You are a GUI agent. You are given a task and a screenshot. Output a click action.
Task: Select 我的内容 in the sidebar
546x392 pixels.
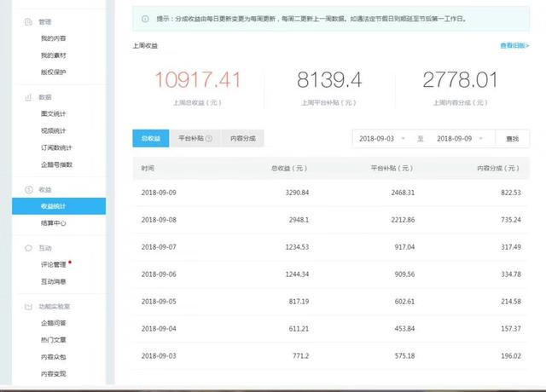coord(53,39)
